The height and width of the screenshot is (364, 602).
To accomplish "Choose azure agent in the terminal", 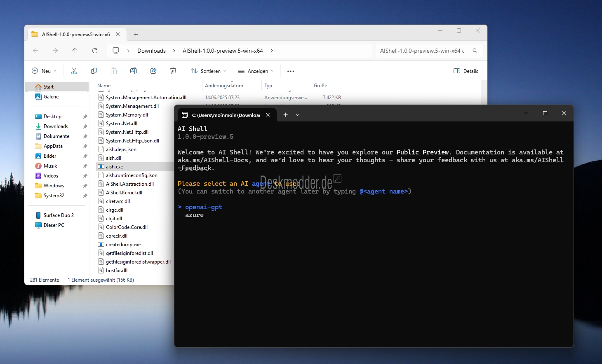I will [x=194, y=215].
